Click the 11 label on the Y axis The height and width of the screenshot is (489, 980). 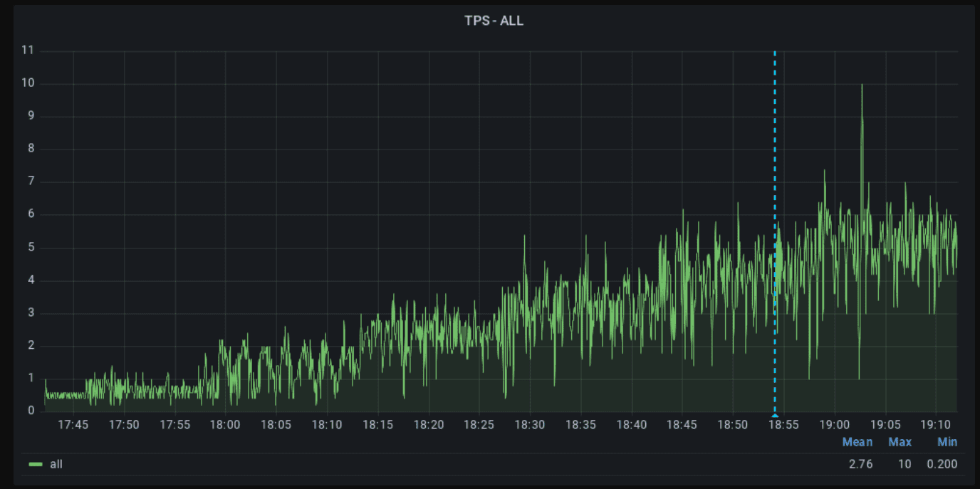28,51
